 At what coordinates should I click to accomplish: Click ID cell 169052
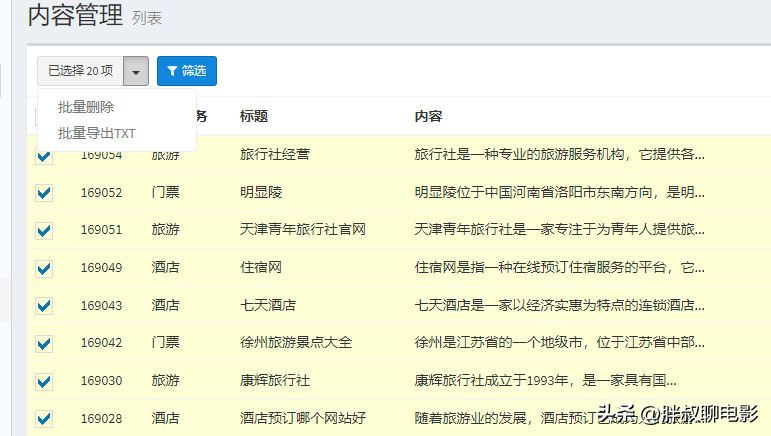click(101, 193)
